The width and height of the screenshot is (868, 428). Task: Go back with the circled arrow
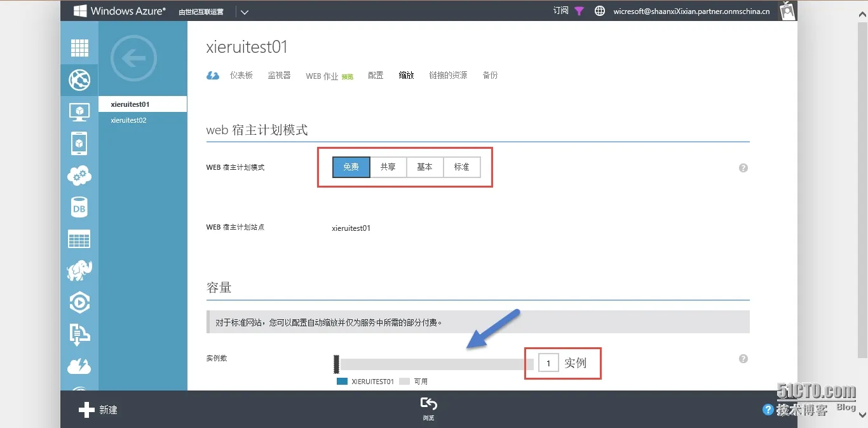[133, 59]
